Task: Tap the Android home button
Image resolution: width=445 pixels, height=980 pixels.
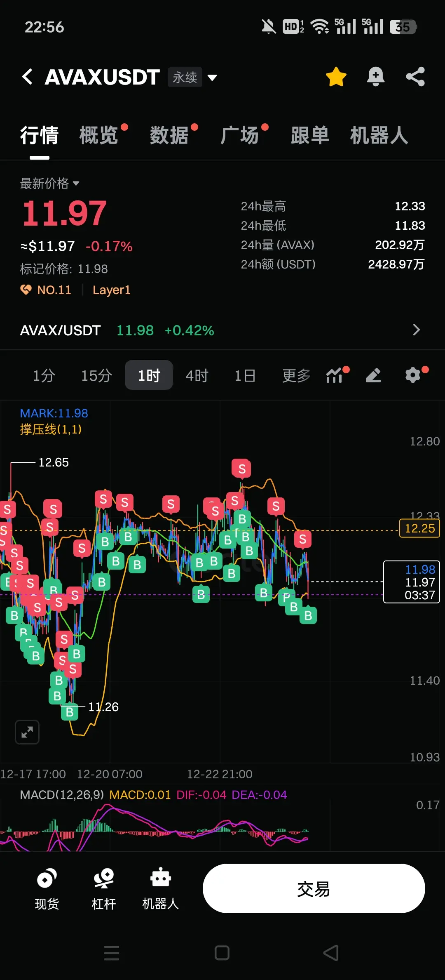Action: pyautogui.click(x=222, y=953)
